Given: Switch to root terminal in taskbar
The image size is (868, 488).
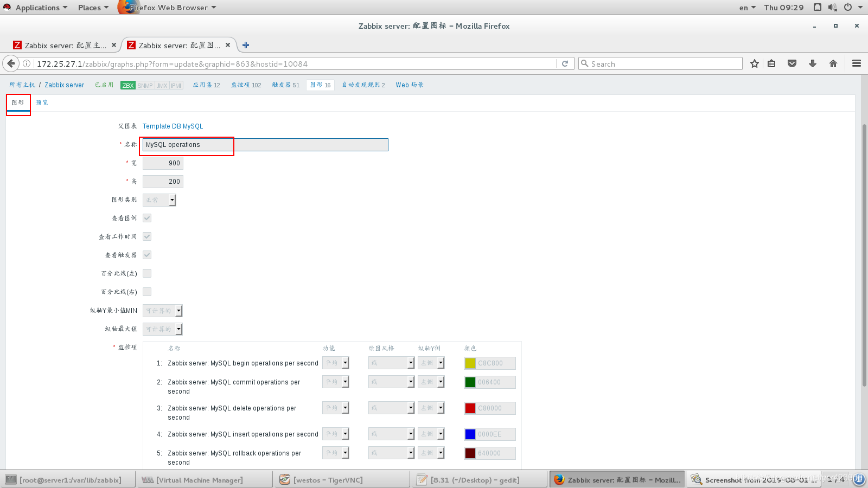Looking at the screenshot, I should click(68, 479).
